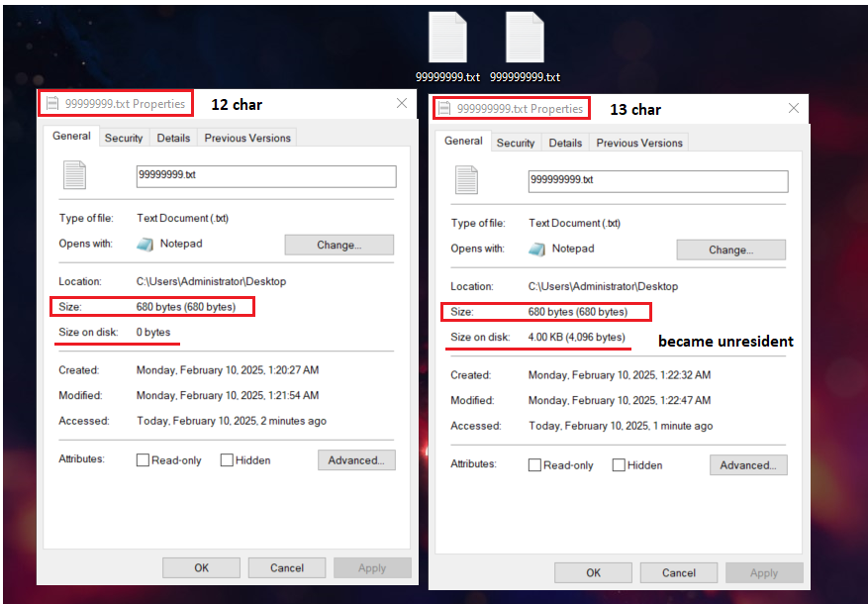Click the document icon in 999999999.txt title bar
The image size is (868, 604).
coord(444,109)
